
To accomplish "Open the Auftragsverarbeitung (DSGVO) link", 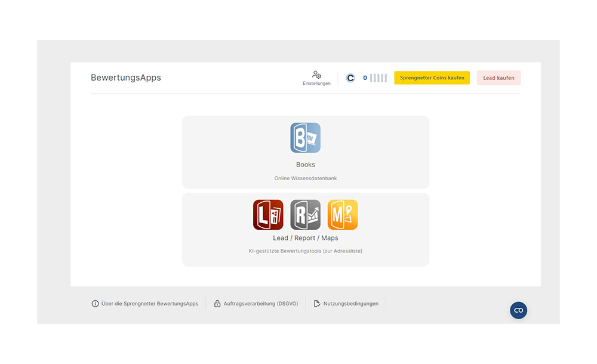I will coord(261,304).
